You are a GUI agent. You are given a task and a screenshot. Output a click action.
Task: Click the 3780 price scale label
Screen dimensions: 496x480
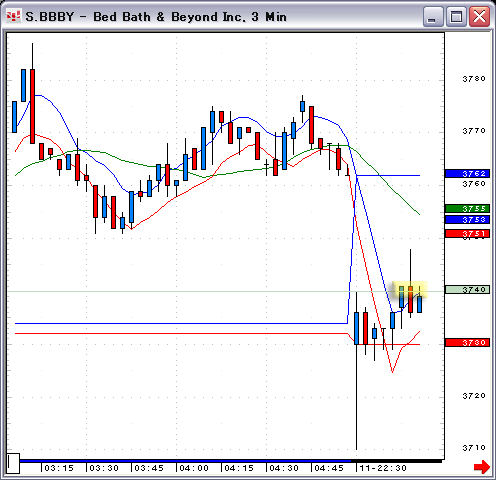474,79
